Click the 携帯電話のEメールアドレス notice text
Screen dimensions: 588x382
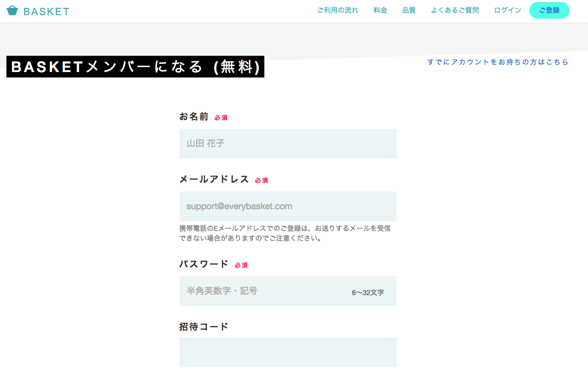(x=285, y=233)
